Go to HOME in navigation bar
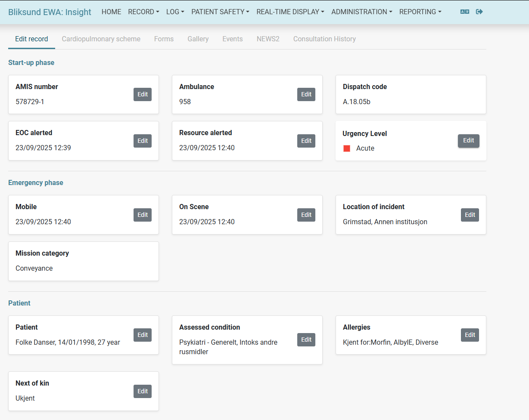The width and height of the screenshot is (529, 420). click(x=111, y=12)
